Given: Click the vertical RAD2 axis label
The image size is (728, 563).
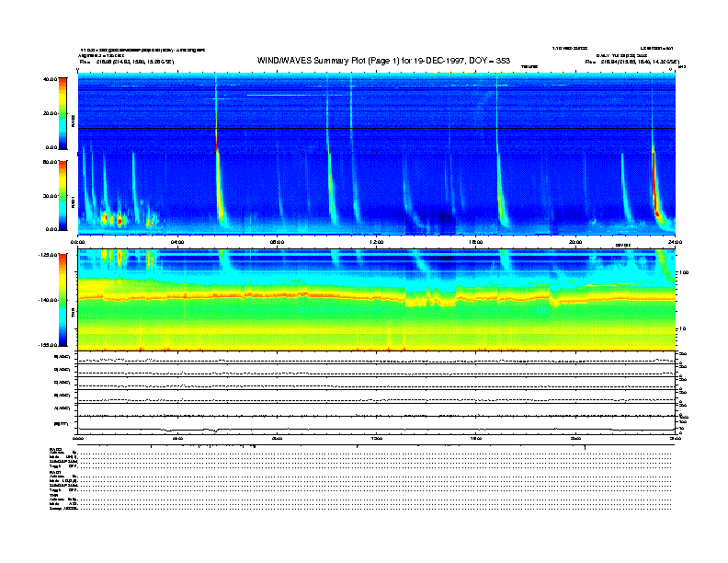Looking at the screenshot, I should [x=73, y=121].
